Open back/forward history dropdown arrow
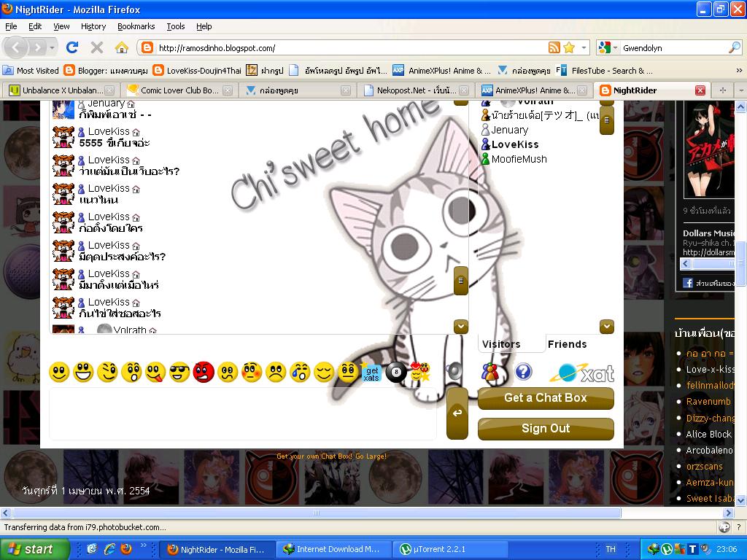The height and width of the screenshot is (560, 747). coord(53,47)
